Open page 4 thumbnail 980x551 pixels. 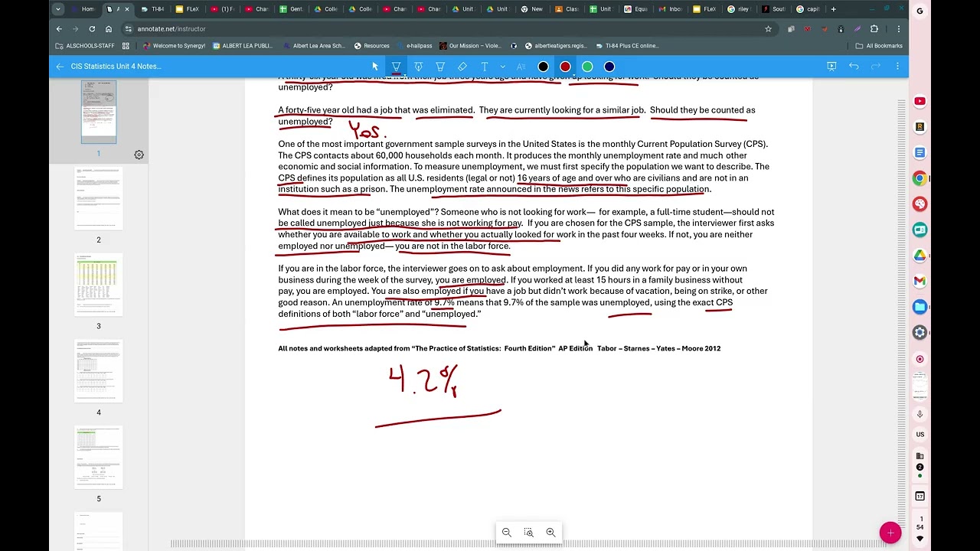pyautogui.click(x=99, y=371)
